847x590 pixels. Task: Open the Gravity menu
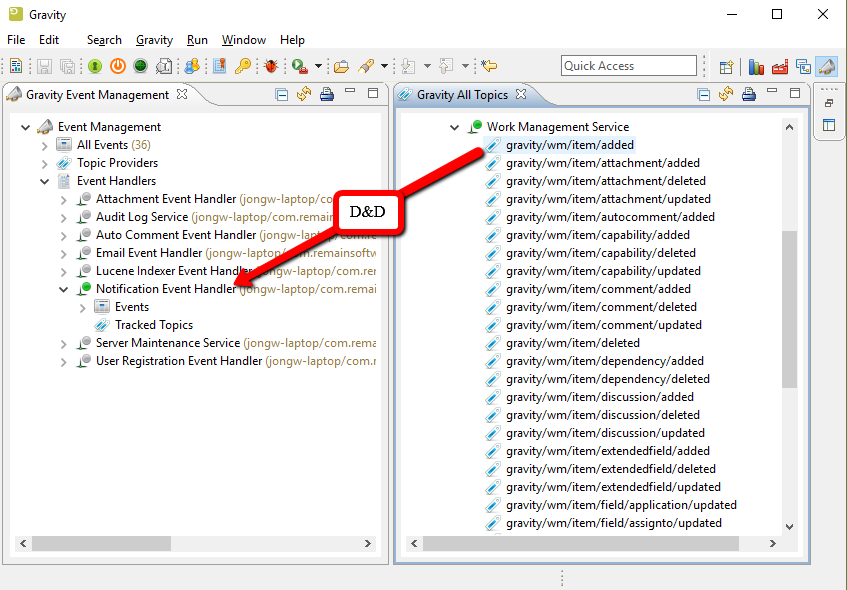pos(154,40)
